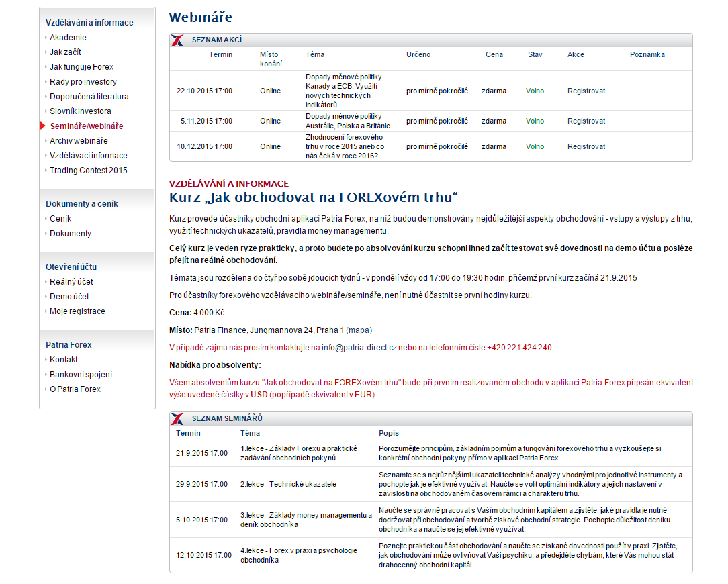Click the red VZDĚLÁVÁNÍ A INFORMACE section label

coord(229,184)
